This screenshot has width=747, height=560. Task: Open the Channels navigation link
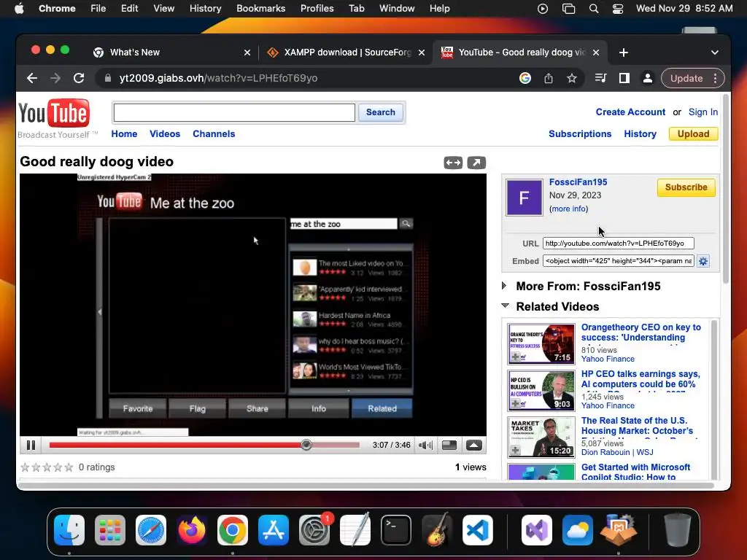tap(214, 134)
